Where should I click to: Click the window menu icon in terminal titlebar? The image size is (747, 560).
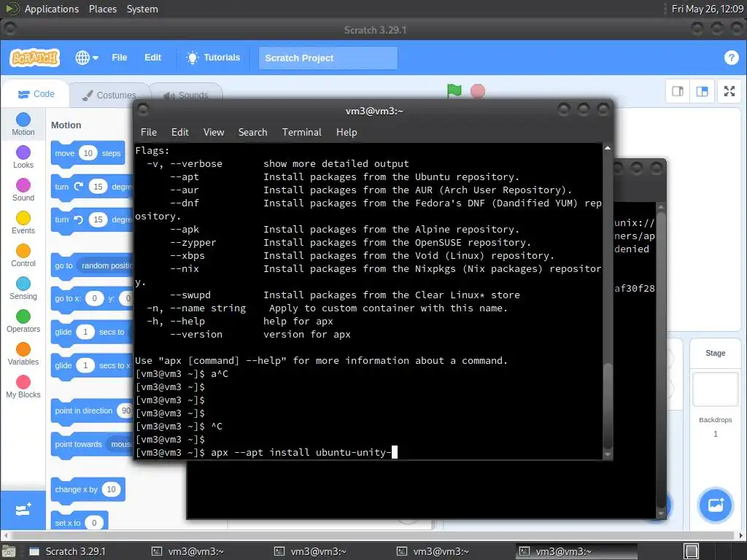point(143,111)
